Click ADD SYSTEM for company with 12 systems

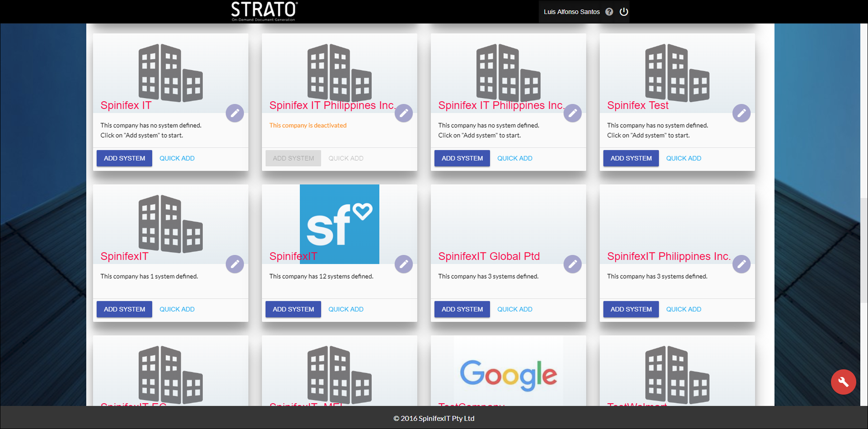tap(293, 309)
